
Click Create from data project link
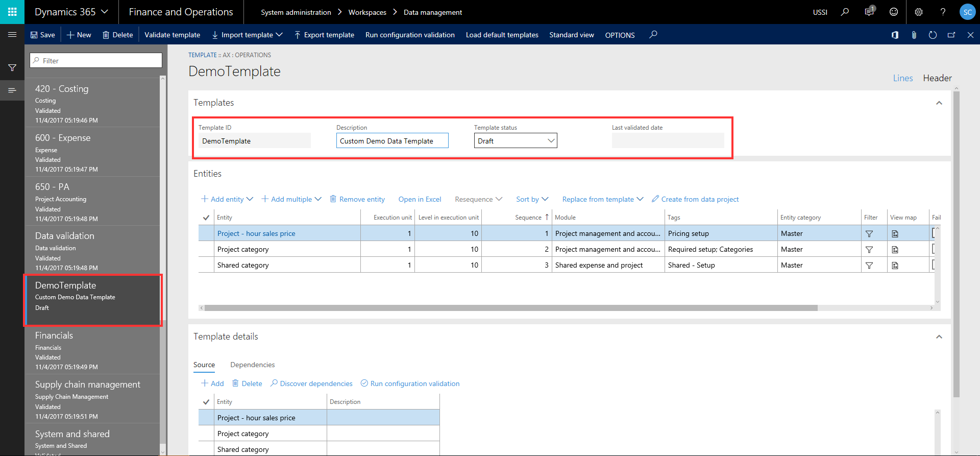699,199
